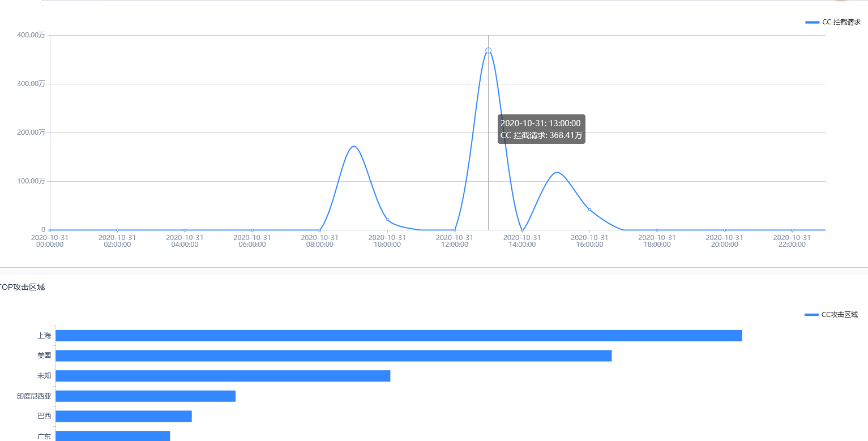The image size is (868, 441).
Task: Click the blue CC攻击区域 legend swatch
Action: coord(811,315)
